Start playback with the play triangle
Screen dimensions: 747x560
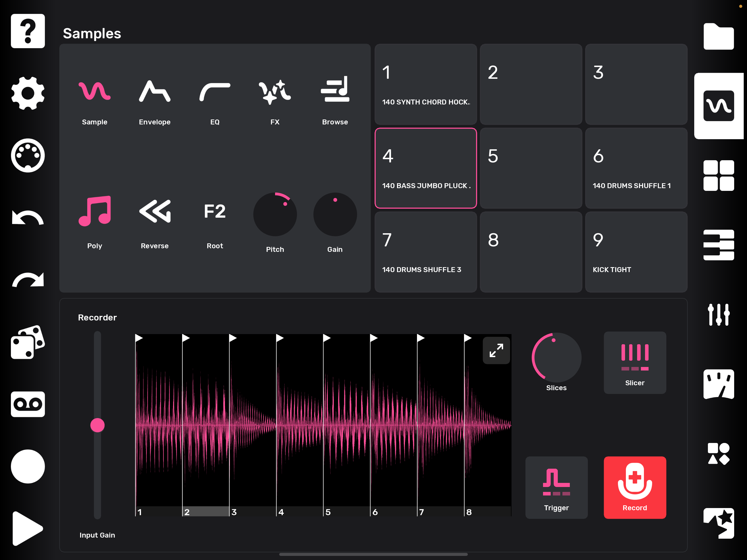click(x=28, y=529)
